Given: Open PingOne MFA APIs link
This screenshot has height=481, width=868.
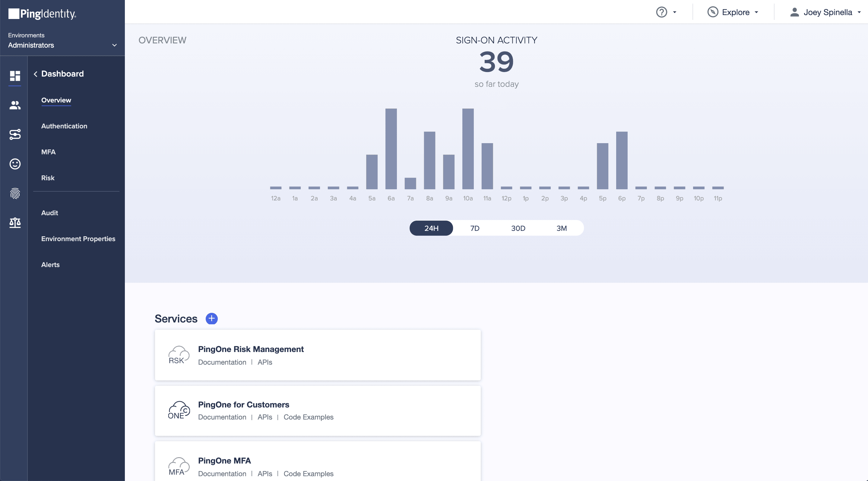Looking at the screenshot, I should [265, 473].
